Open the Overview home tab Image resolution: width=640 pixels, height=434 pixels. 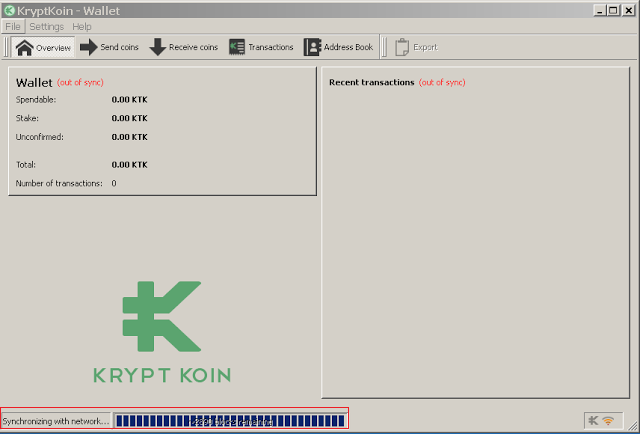click(x=43, y=47)
